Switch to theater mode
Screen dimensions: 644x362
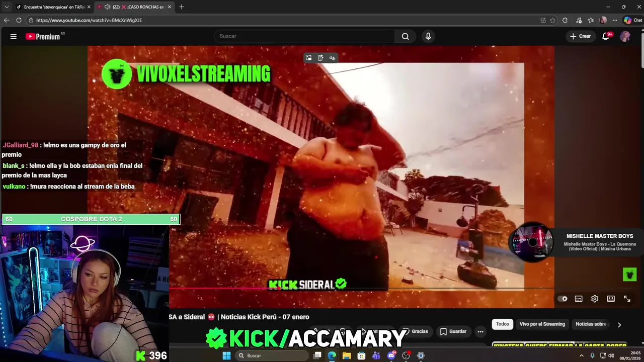click(611, 299)
